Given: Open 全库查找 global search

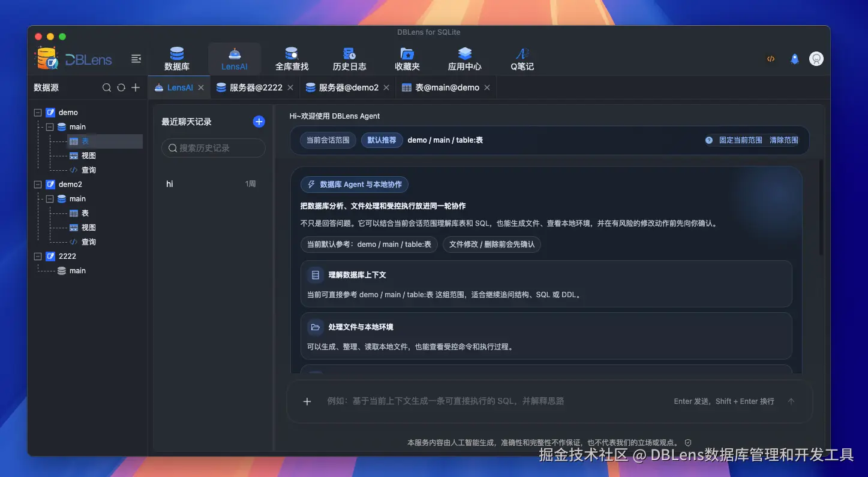Looking at the screenshot, I should pos(292,59).
